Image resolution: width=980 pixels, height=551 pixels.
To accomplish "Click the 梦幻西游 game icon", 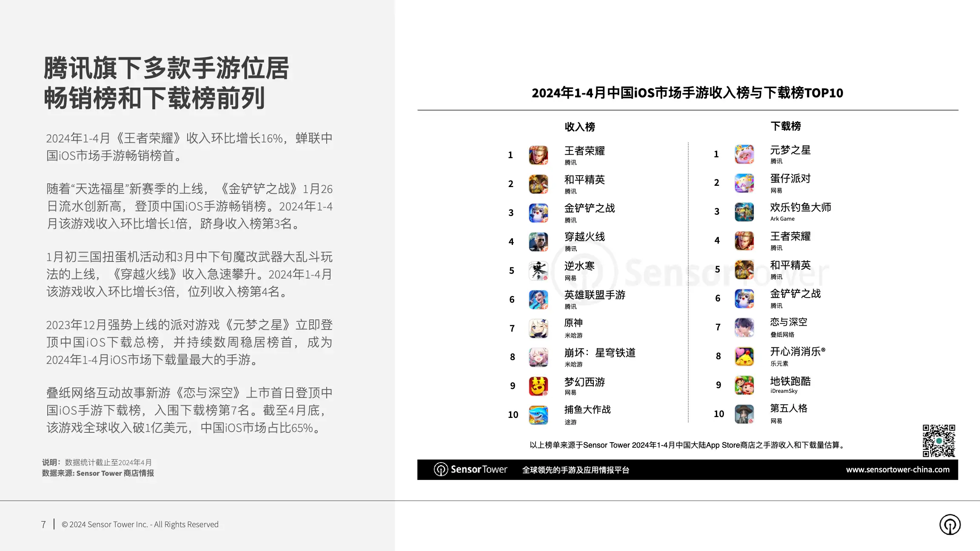I will point(538,386).
